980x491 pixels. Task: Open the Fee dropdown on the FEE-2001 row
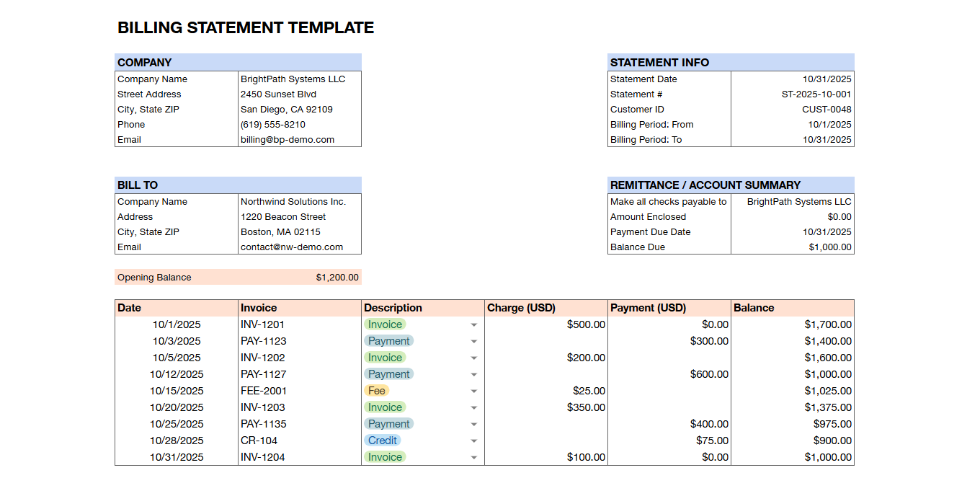click(473, 390)
